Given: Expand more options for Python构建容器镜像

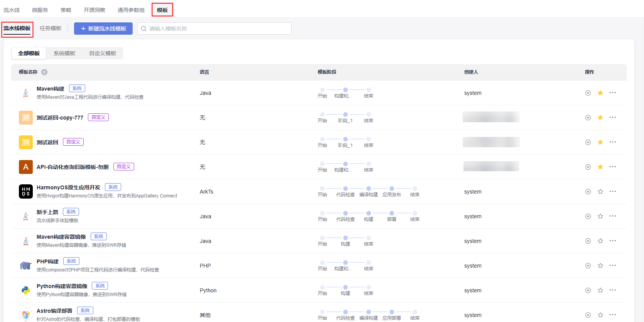Looking at the screenshot, I should point(613,290).
